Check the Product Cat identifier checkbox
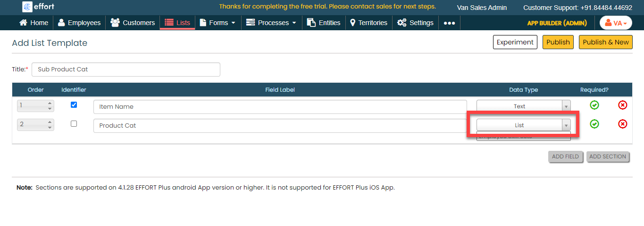644x226 pixels. tap(74, 124)
